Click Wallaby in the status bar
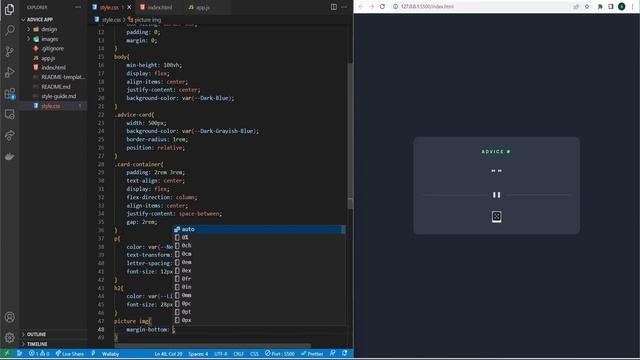Image resolution: width=640 pixels, height=360 pixels. click(110, 353)
